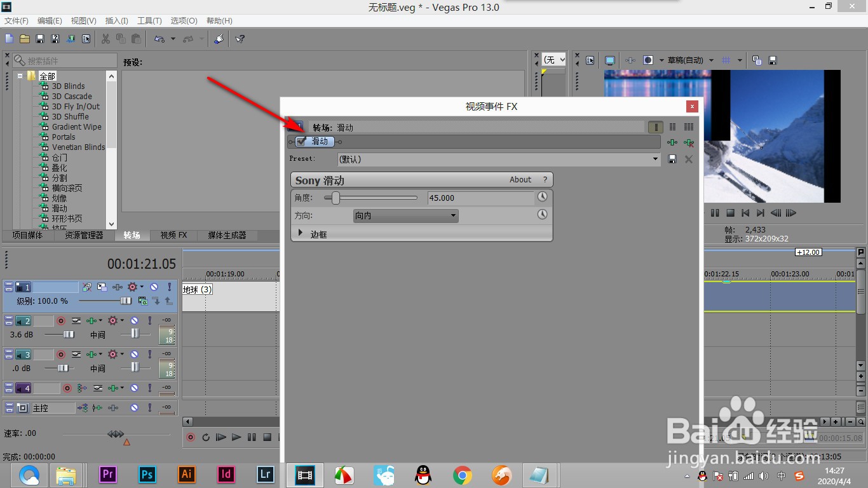Open the (无 dropdown near preview
Screen dimensions: 868x488
[x=554, y=59]
